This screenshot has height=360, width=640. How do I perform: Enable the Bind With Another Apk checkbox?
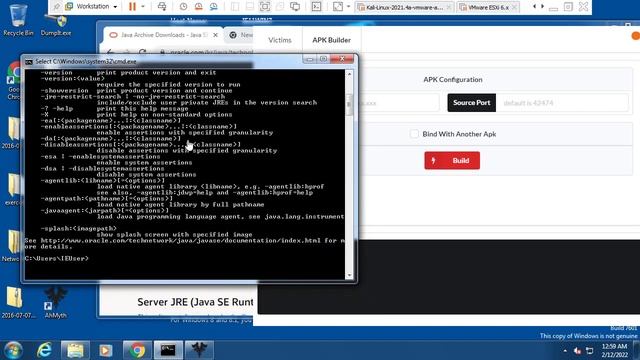click(414, 134)
